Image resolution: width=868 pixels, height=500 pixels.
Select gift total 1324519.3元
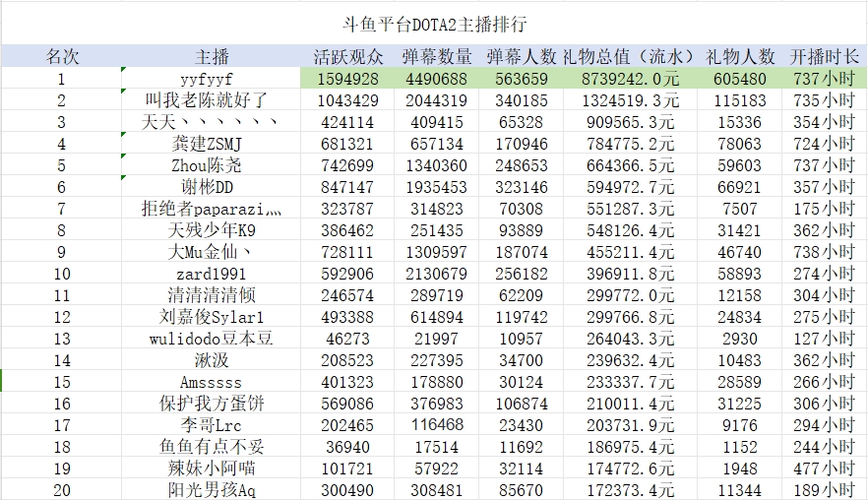click(630, 100)
